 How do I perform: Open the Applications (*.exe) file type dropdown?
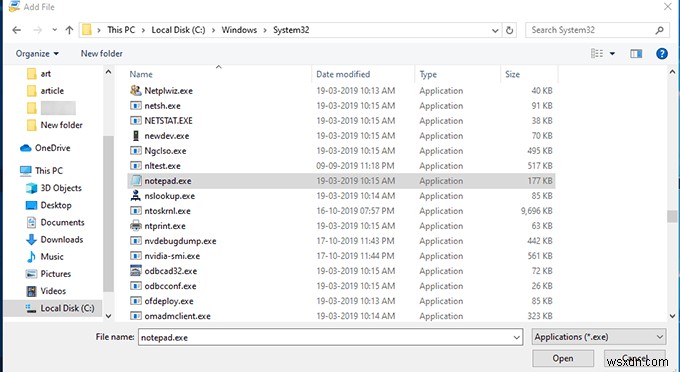(x=599, y=337)
